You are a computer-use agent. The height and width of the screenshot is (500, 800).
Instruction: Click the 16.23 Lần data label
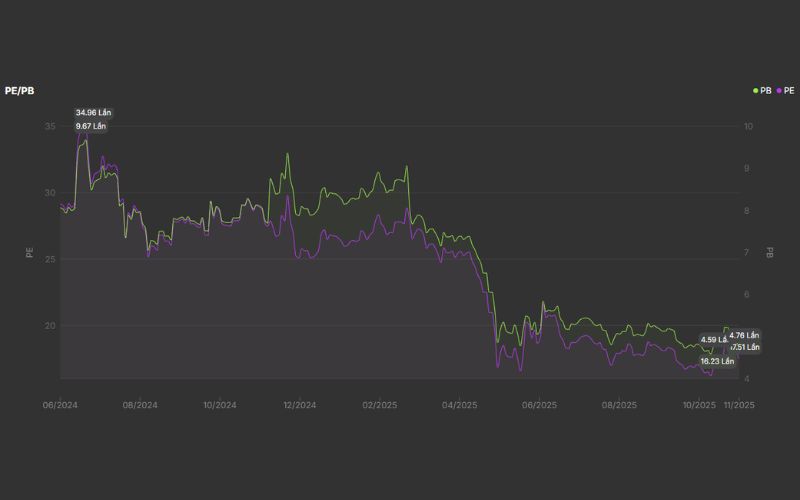(x=715, y=360)
